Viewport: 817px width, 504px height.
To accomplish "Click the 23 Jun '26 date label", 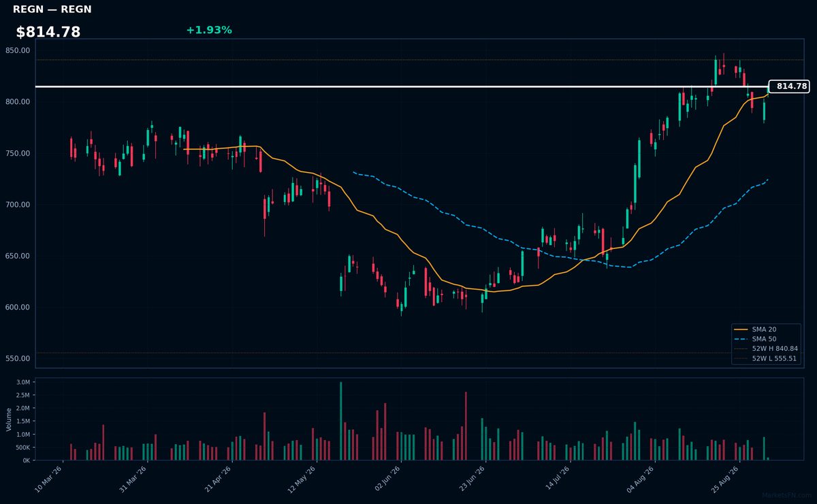I will pos(471,478).
